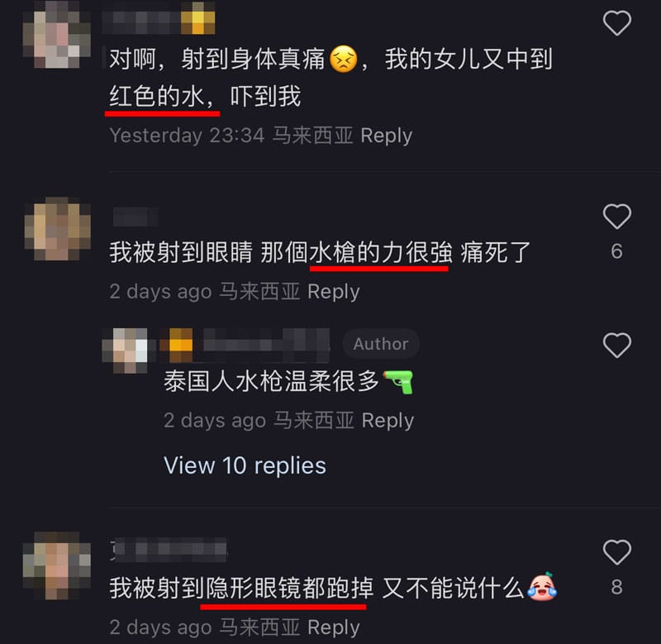Open the first commenter's username
Screen dimensions: 661x644
point(159,18)
